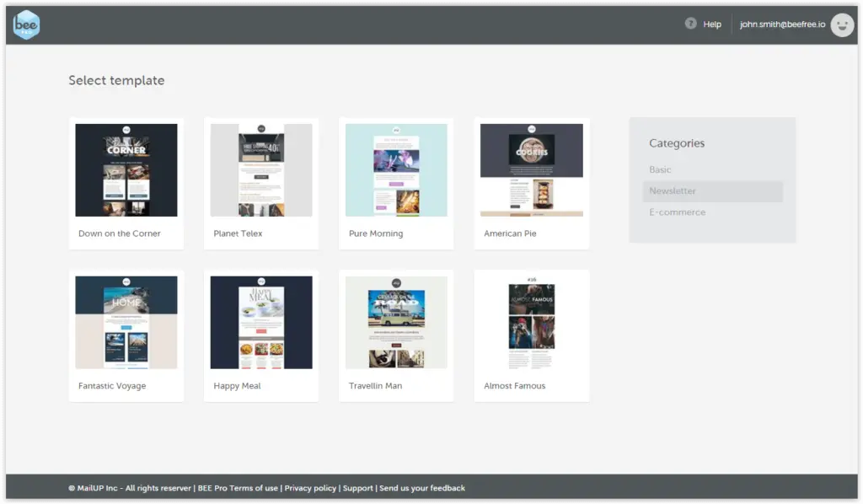863x504 pixels.
Task: Open the Pure Morning template
Action: click(395, 169)
